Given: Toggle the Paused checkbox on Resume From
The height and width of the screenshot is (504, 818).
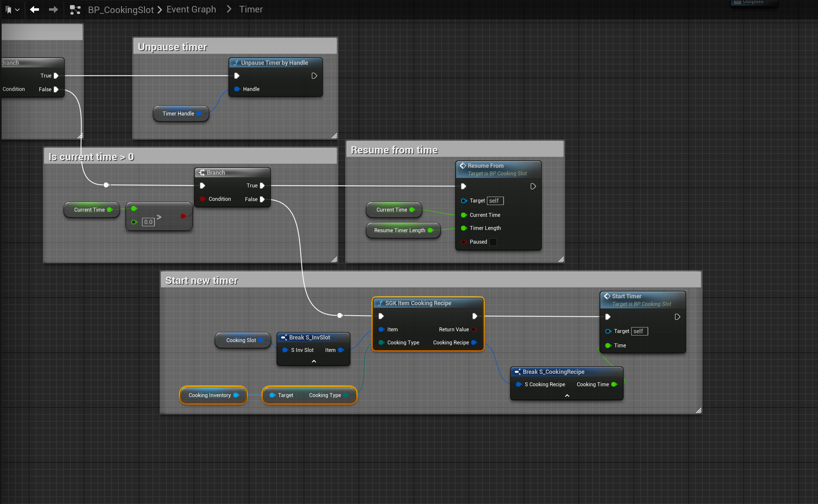Looking at the screenshot, I should [493, 242].
